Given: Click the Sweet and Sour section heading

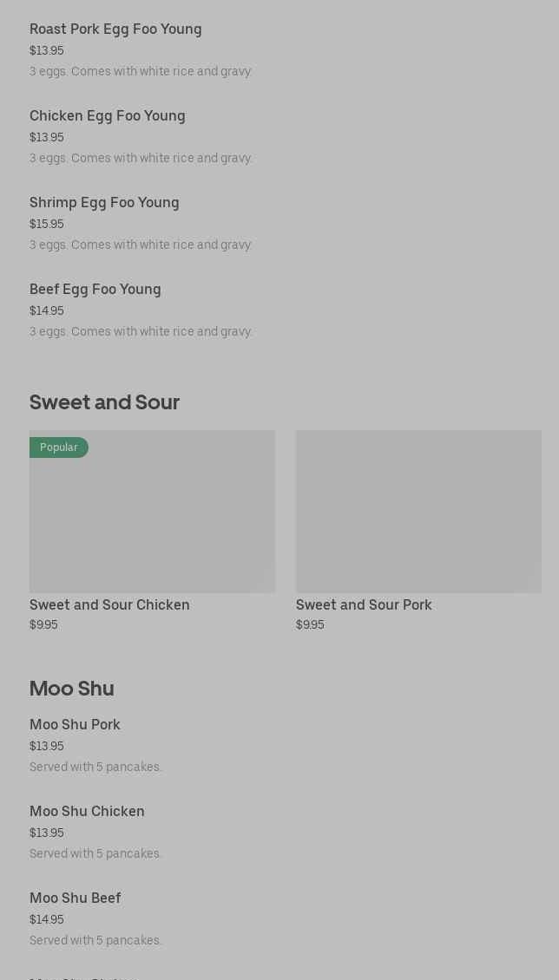Looking at the screenshot, I should (104, 402).
